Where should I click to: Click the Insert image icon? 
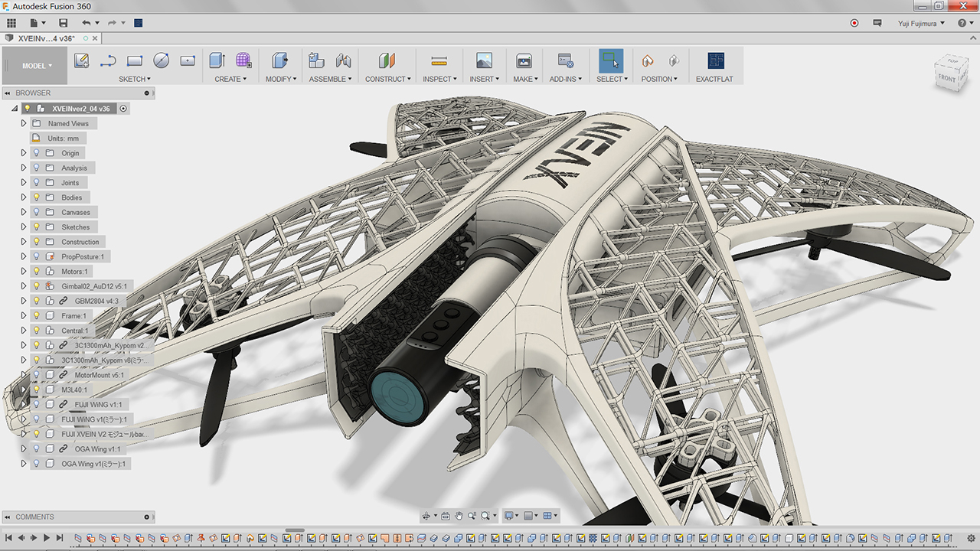click(484, 60)
